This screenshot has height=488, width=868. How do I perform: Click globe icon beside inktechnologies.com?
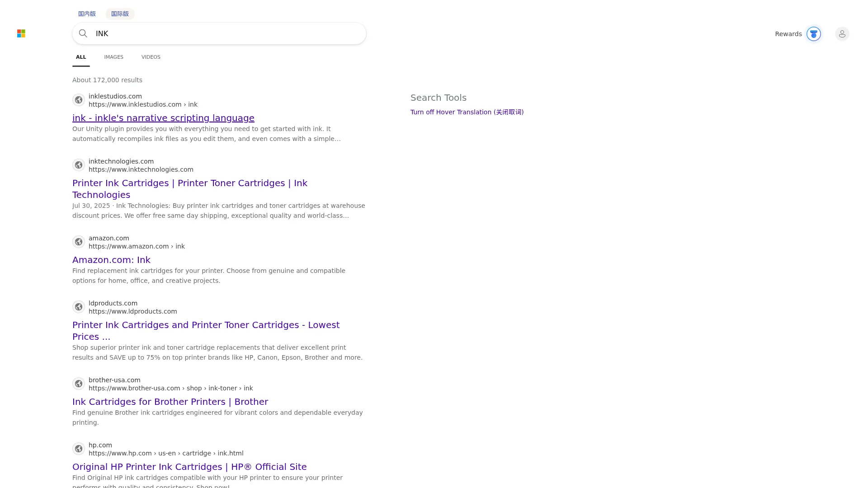click(79, 165)
